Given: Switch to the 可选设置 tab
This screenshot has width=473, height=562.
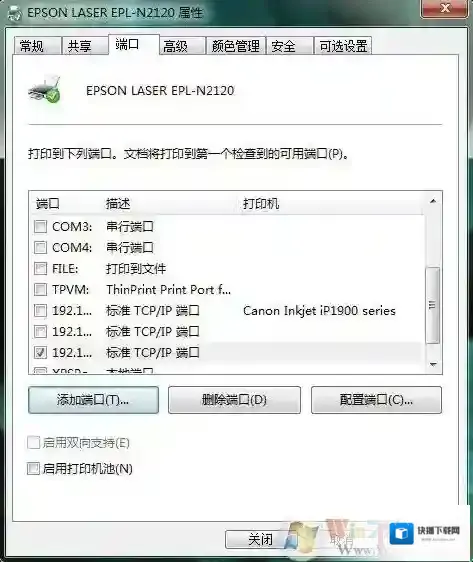Looking at the screenshot, I should [343, 46].
